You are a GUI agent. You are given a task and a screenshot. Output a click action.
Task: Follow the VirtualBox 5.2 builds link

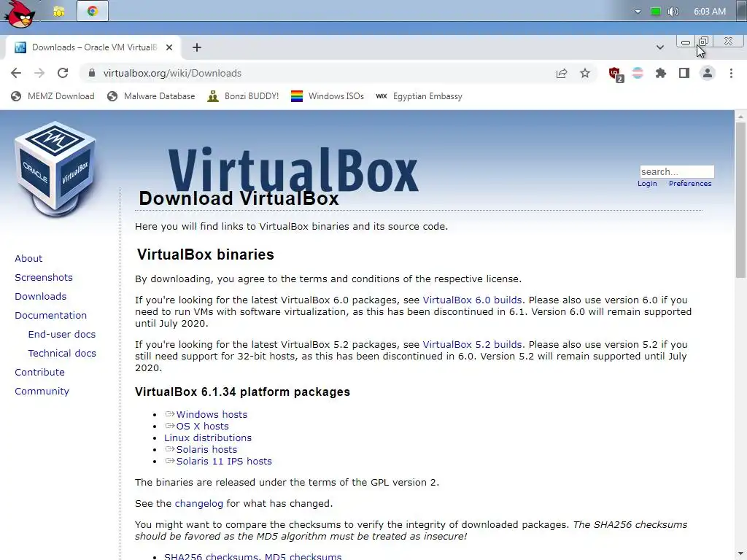point(472,344)
